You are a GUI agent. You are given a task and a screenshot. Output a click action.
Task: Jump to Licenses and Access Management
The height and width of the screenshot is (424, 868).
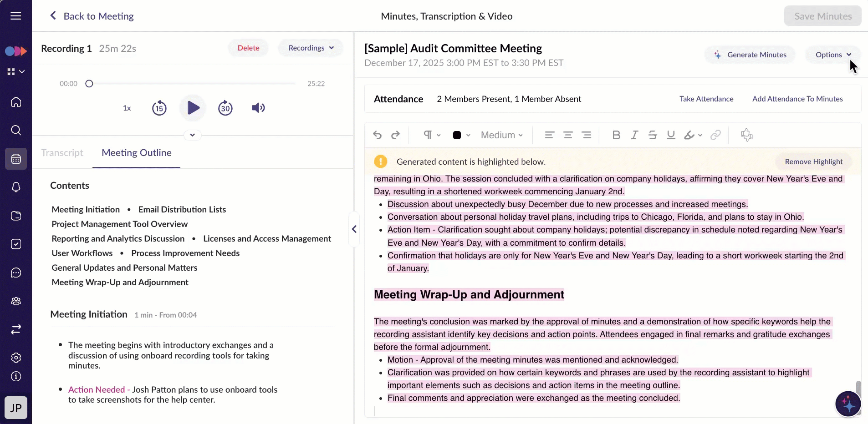tap(267, 239)
